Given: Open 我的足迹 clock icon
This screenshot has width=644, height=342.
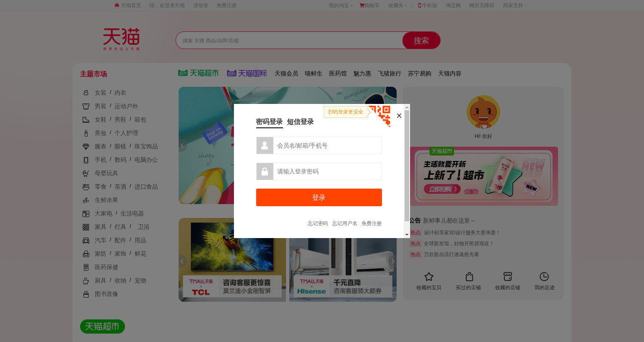Looking at the screenshot, I should click(544, 277).
